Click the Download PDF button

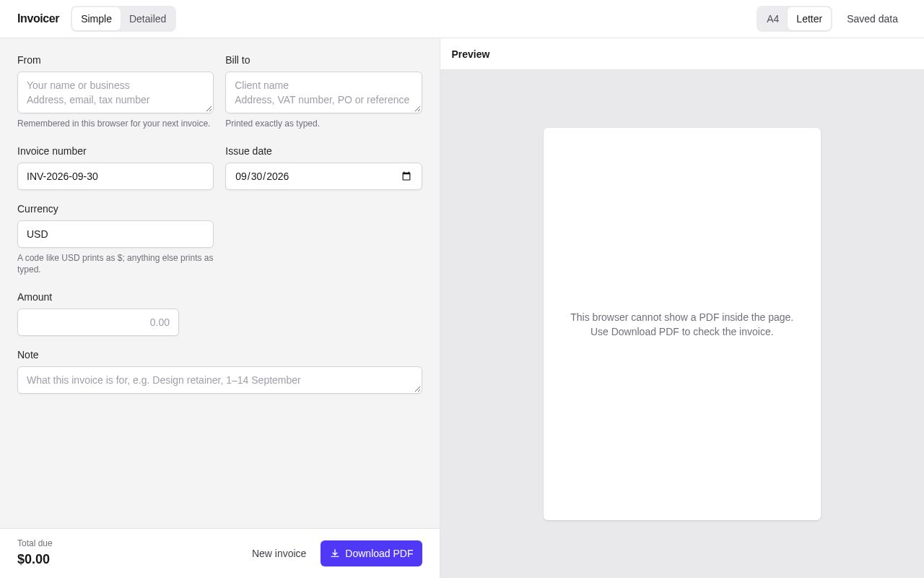point(371,553)
